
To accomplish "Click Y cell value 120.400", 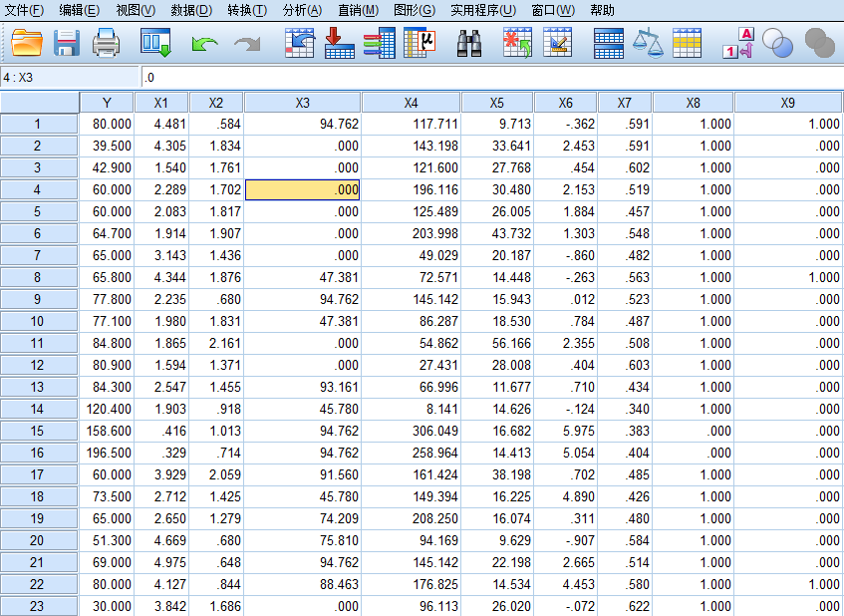I will (107, 410).
